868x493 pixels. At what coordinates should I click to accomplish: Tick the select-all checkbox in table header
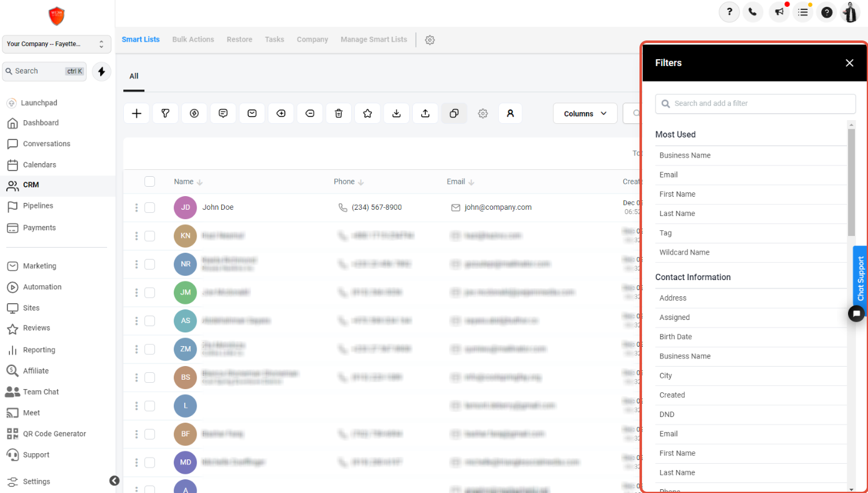click(149, 182)
